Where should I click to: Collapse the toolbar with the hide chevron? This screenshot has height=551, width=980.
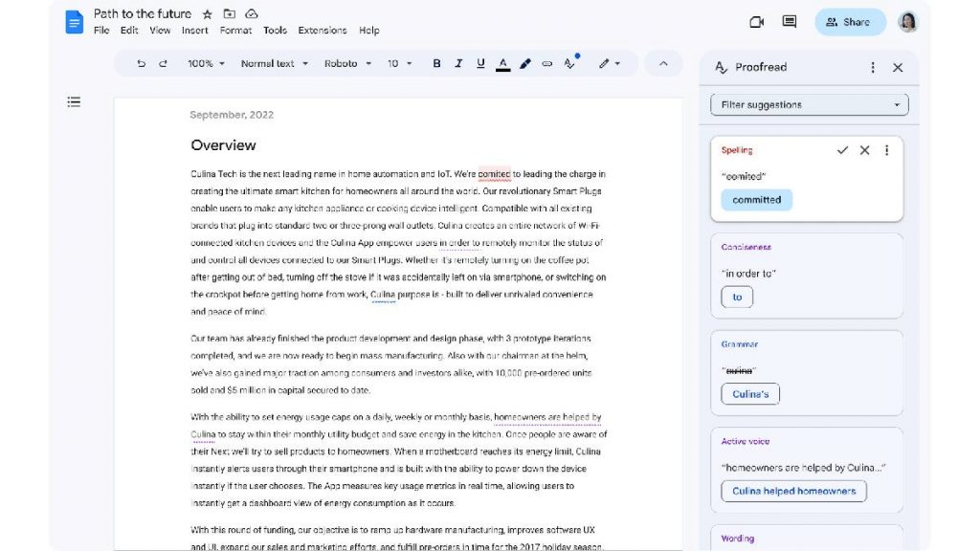pyautogui.click(x=663, y=63)
